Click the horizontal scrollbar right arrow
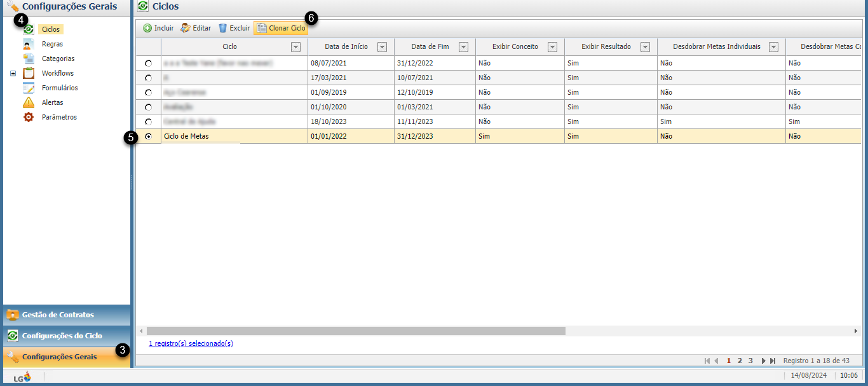Viewport: 868px width, 386px height. coord(856,331)
